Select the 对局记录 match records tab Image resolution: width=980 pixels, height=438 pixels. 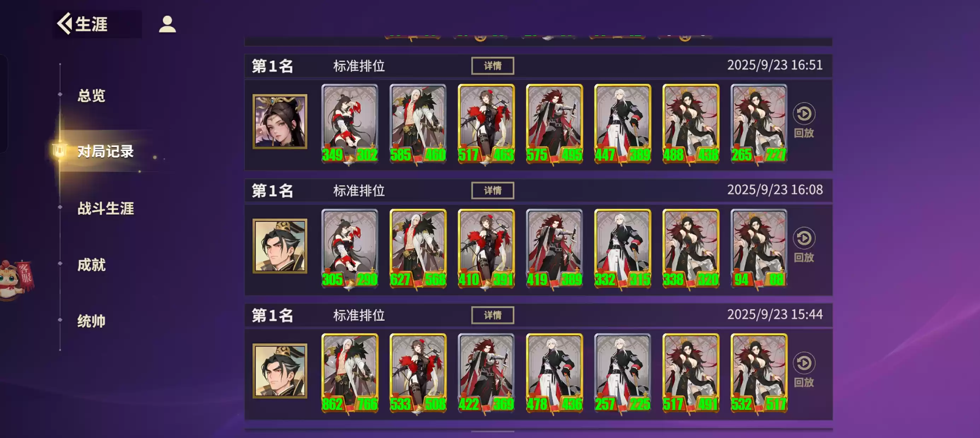coord(106,151)
